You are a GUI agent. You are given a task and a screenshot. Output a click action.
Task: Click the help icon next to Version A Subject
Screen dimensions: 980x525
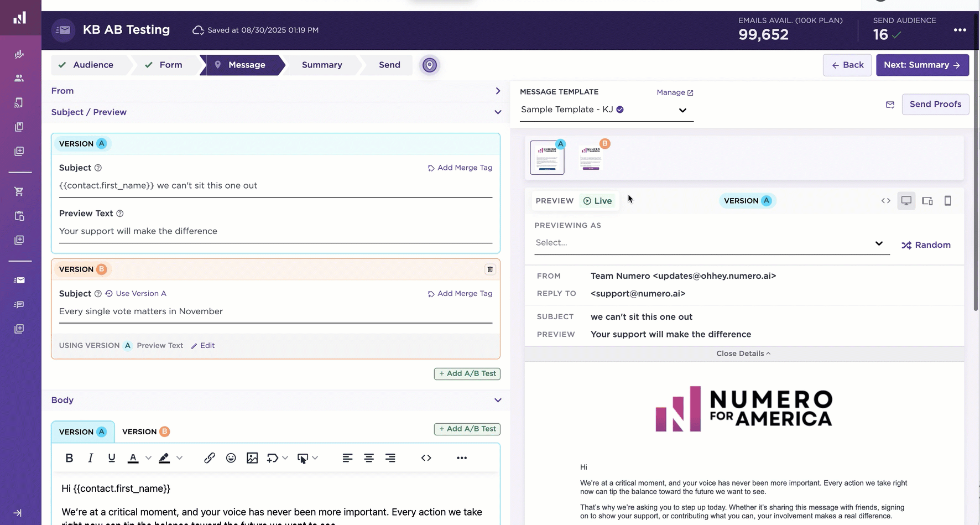click(x=98, y=168)
